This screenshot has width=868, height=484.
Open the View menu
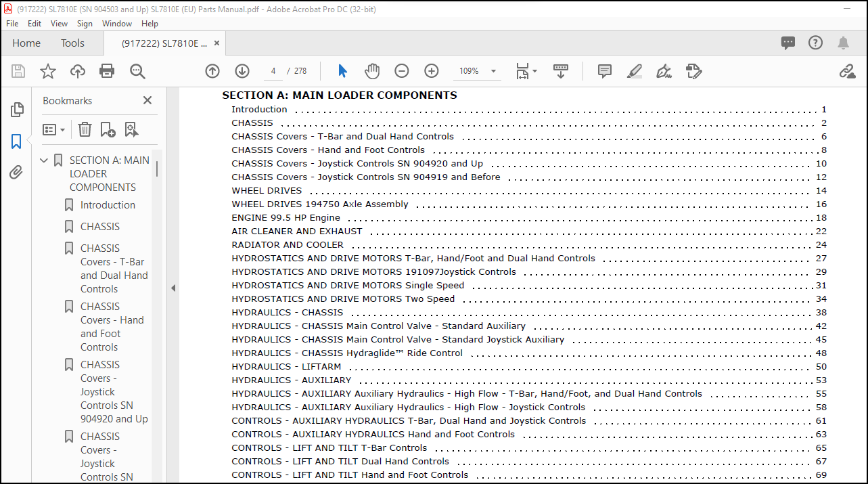click(60, 23)
